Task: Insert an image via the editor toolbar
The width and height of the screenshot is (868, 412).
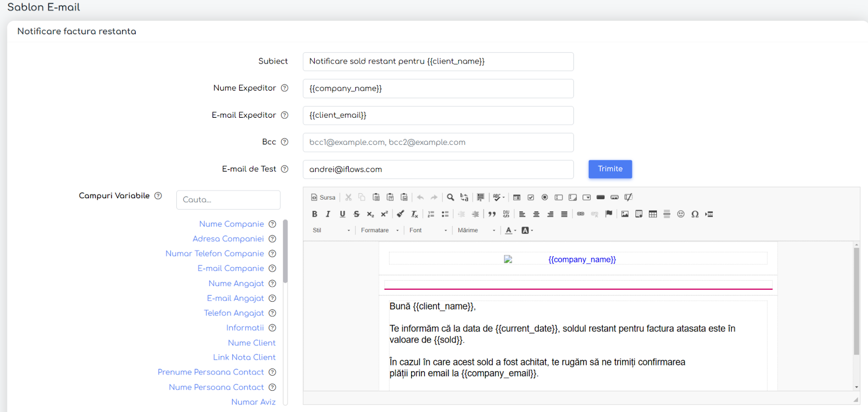Action: [x=625, y=214]
